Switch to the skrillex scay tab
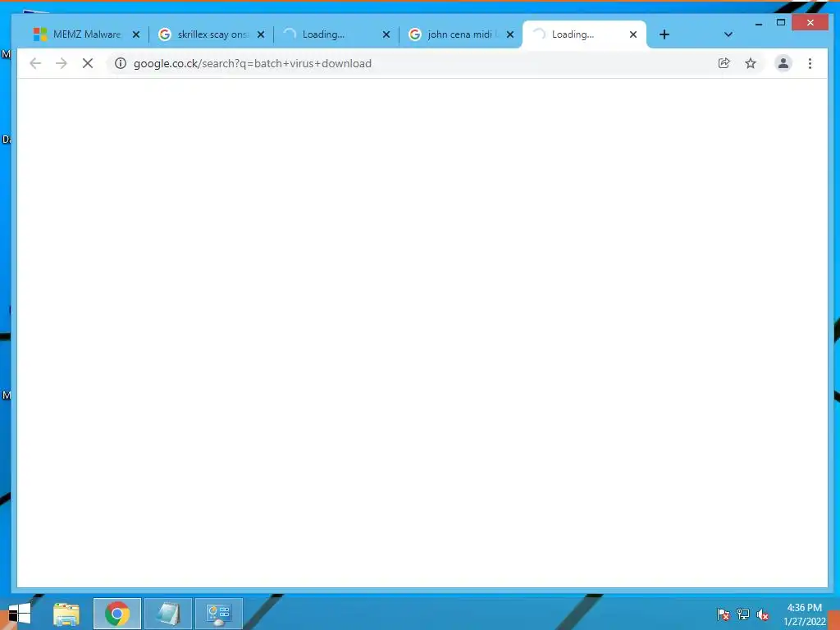 pos(211,34)
